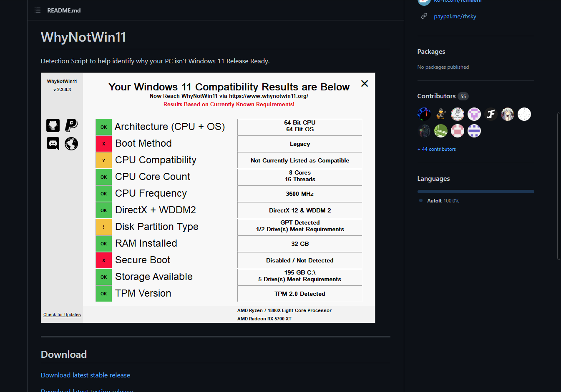This screenshot has height=392, width=561.
Task: Click the green OK box for RAM Installed
Action: click(104, 244)
